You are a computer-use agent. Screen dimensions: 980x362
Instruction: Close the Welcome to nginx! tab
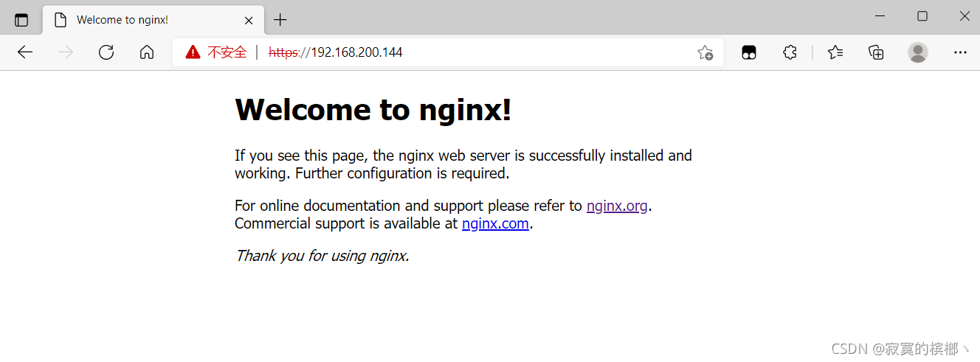click(249, 20)
